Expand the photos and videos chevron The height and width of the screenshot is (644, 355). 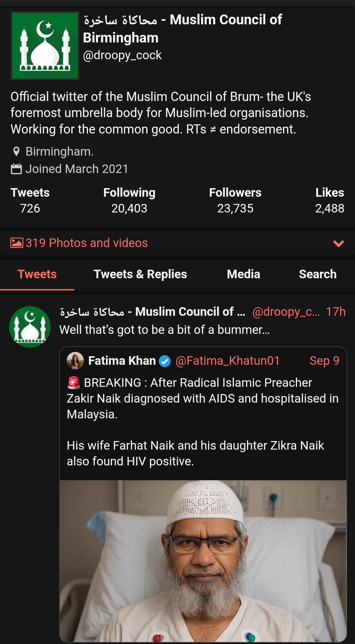pyautogui.click(x=338, y=243)
